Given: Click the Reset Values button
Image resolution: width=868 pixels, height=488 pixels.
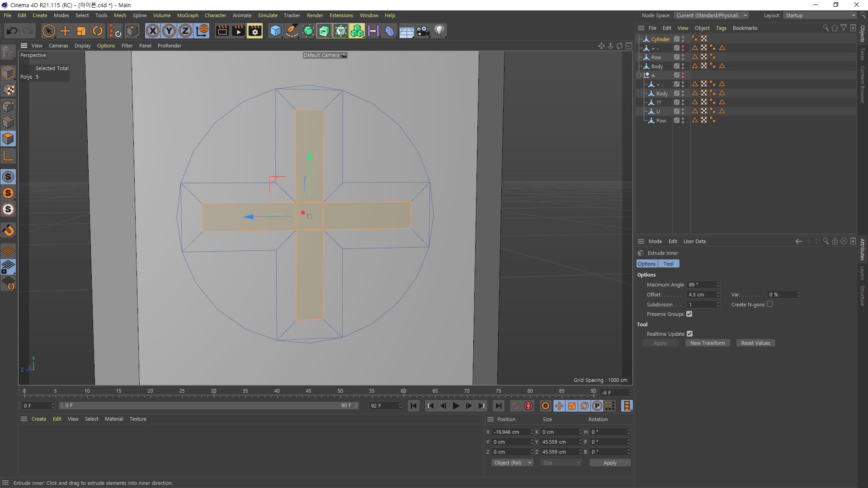Looking at the screenshot, I should pyautogui.click(x=755, y=343).
